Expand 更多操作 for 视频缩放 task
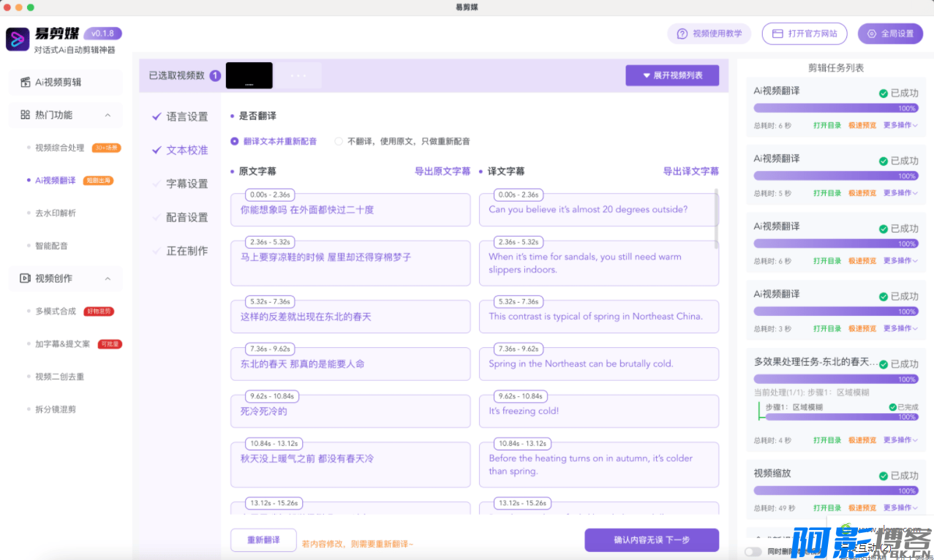934x560 pixels. pyautogui.click(x=900, y=507)
